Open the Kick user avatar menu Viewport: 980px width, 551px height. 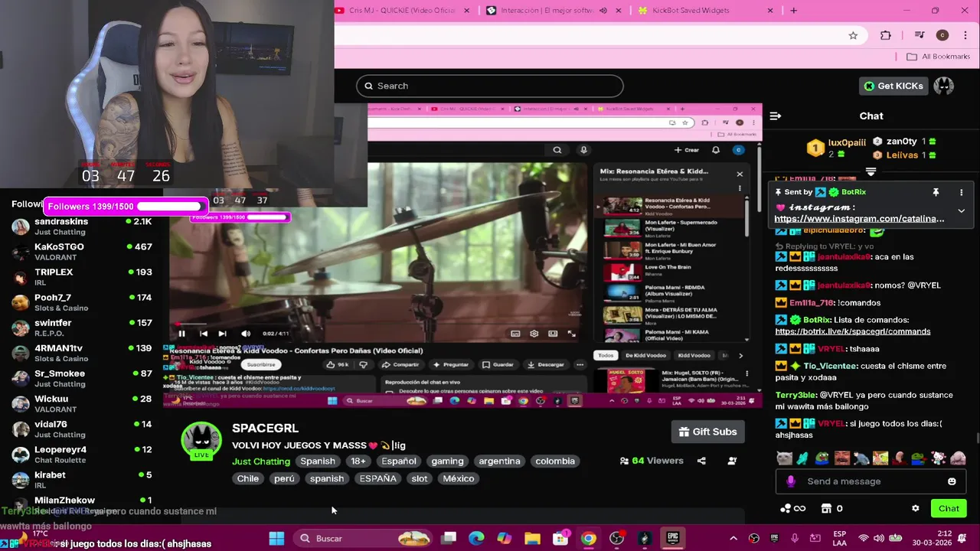point(943,86)
